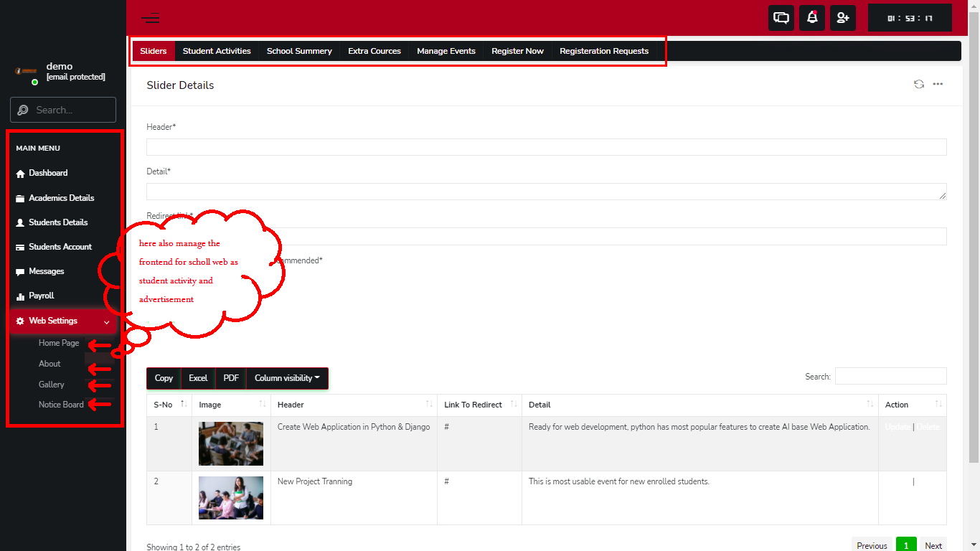Viewport: 980px width, 551px height.
Task: Open Notice Board under Web Settings
Action: pyautogui.click(x=61, y=405)
